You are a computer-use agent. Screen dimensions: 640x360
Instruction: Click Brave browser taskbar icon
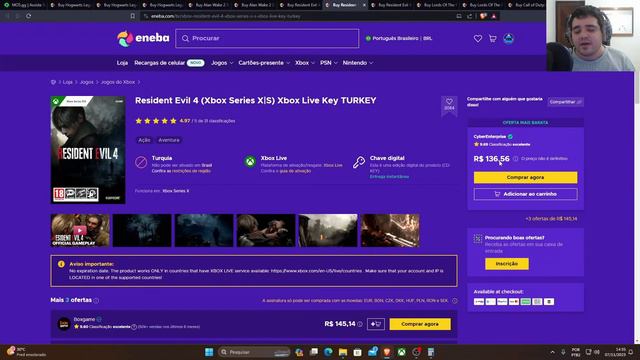click(387, 352)
